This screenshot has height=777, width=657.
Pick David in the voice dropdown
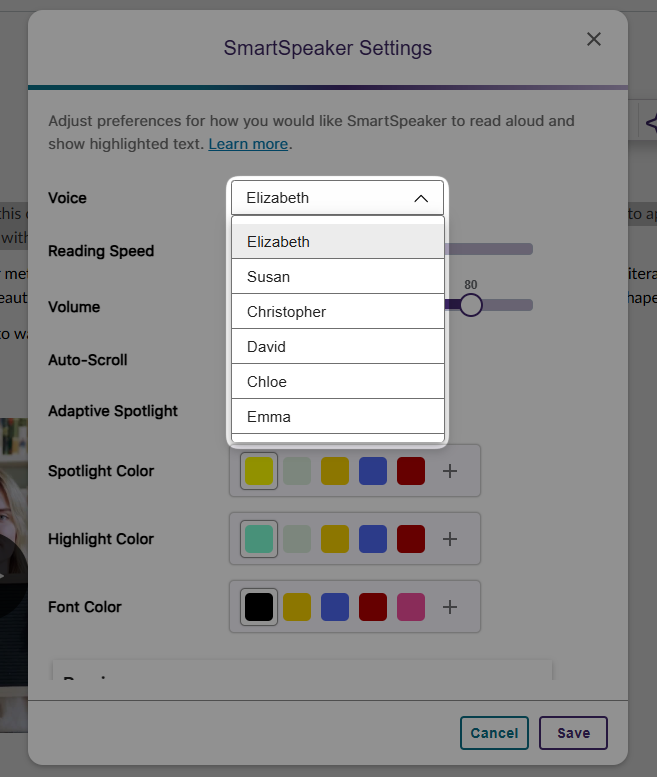pos(337,347)
